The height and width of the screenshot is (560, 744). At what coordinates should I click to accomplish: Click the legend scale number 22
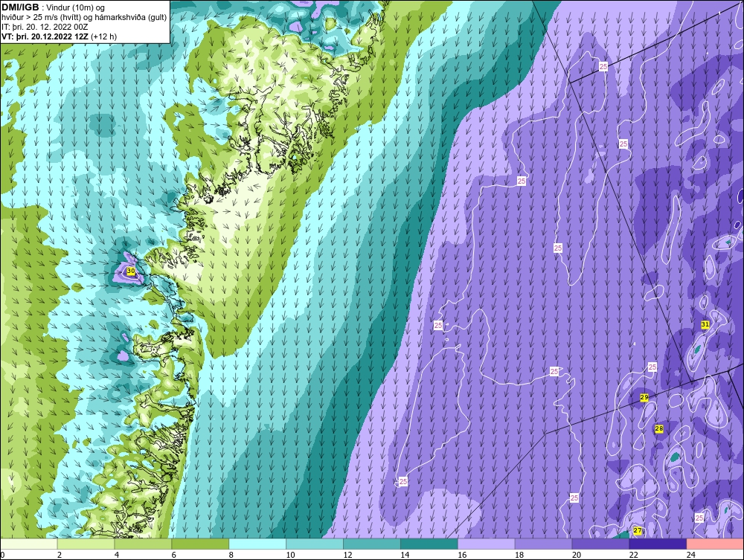(x=634, y=555)
